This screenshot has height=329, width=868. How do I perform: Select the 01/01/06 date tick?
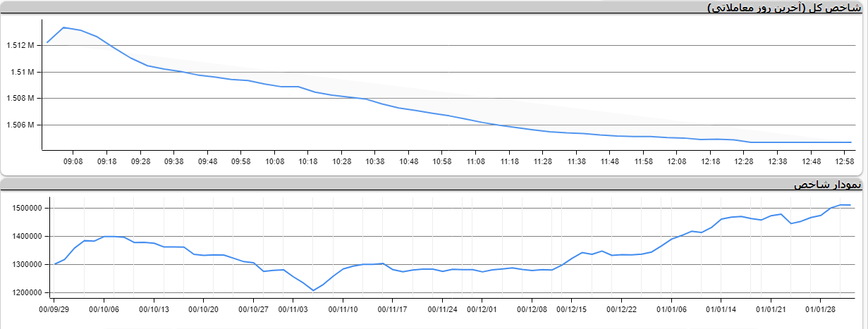click(671, 308)
